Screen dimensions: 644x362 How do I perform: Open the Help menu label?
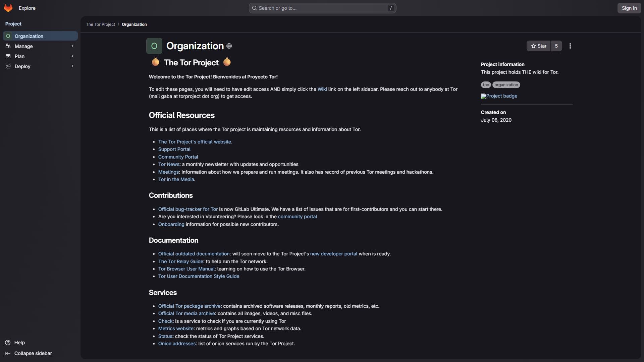19,343
